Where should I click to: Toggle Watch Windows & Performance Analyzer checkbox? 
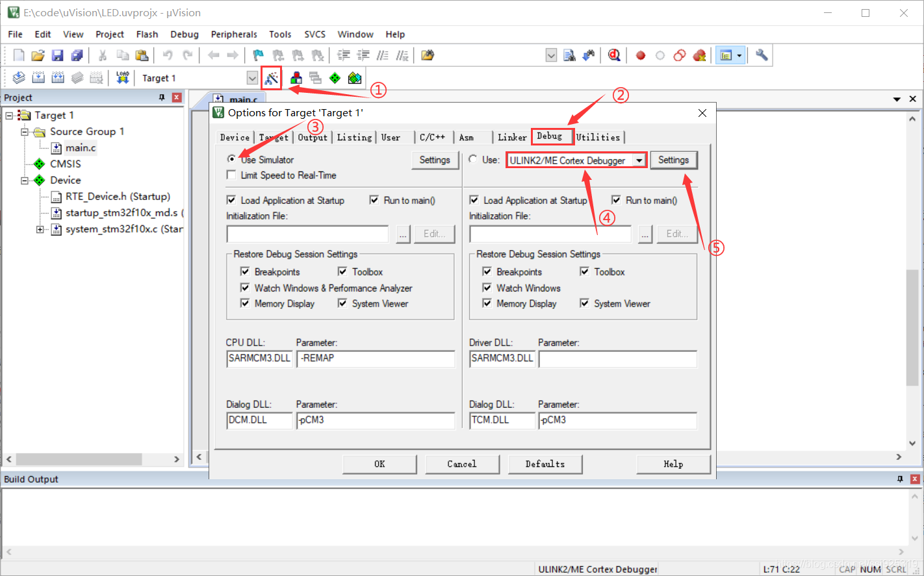point(245,288)
